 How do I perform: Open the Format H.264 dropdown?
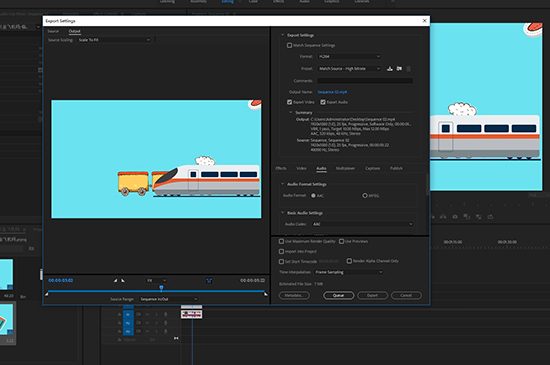pyautogui.click(x=349, y=56)
